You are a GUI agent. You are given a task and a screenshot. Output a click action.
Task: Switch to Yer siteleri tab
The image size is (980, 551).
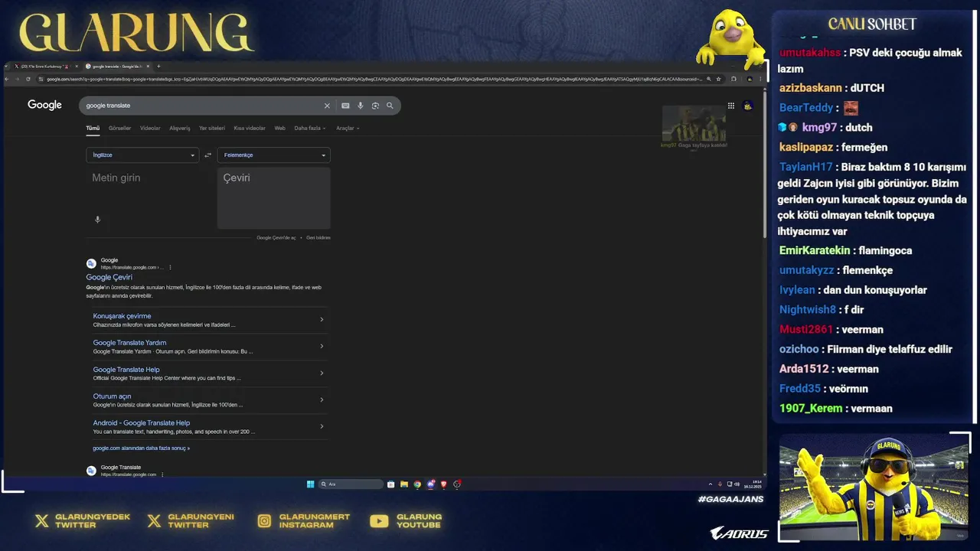(212, 128)
